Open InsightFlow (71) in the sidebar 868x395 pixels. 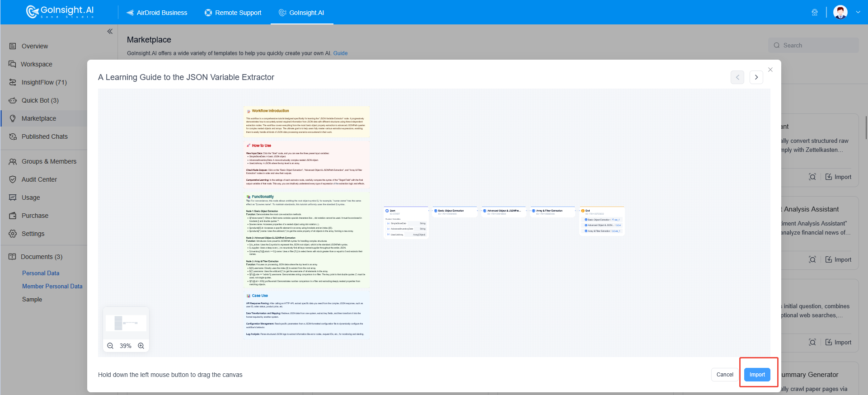pyautogui.click(x=44, y=82)
